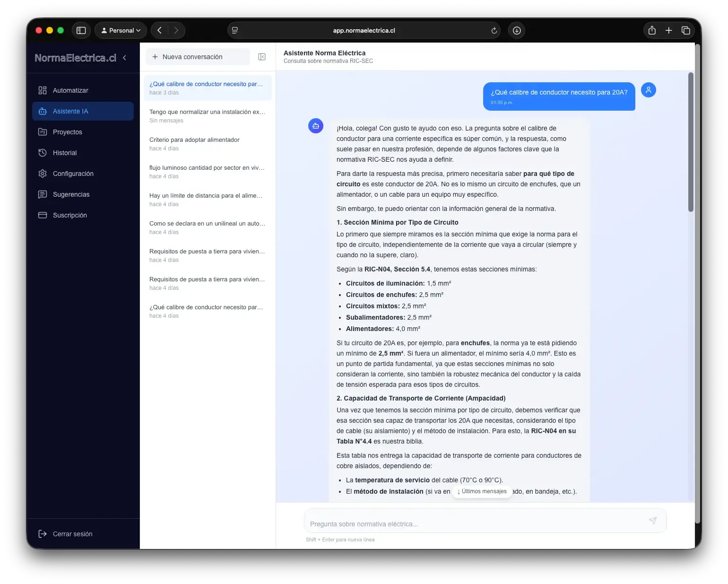728x584 pixels.
Task: Open 'Como se declara en un unilineal' conversation
Action: click(x=208, y=227)
